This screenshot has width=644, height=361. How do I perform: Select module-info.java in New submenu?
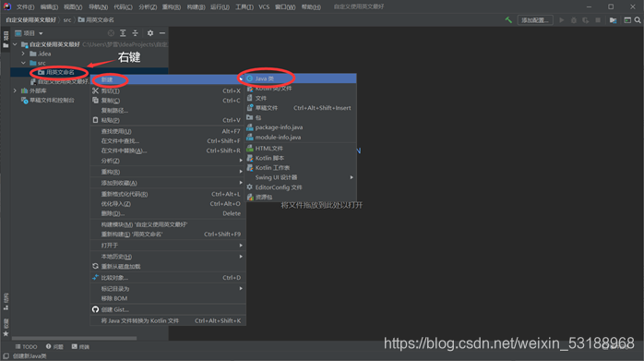[301, 138]
